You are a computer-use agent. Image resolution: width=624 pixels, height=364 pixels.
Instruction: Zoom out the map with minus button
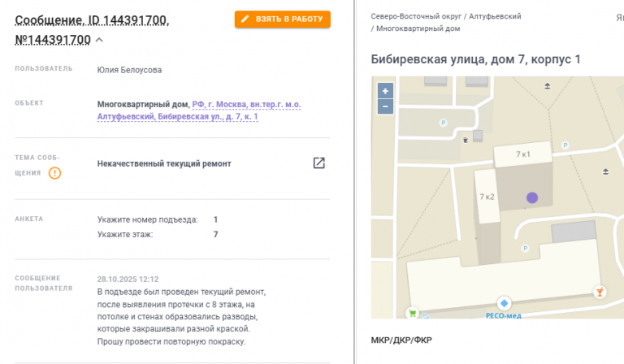(x=385, y=106)
